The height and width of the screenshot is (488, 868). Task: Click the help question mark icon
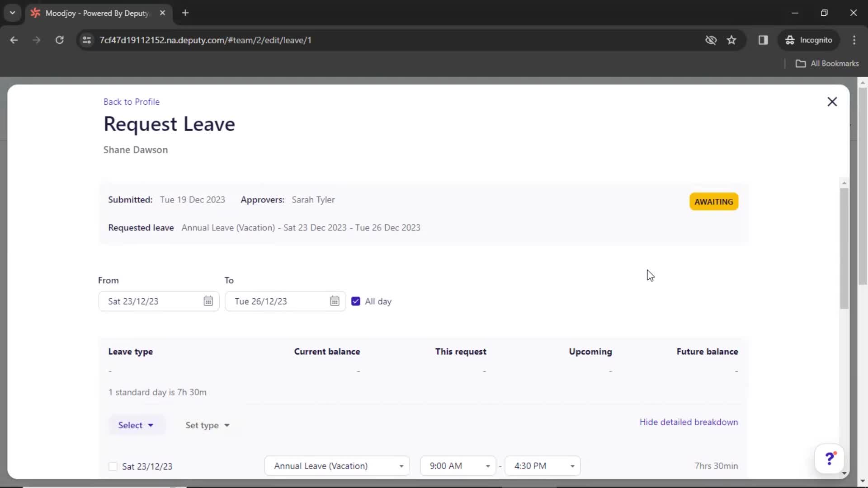point(830,459)
